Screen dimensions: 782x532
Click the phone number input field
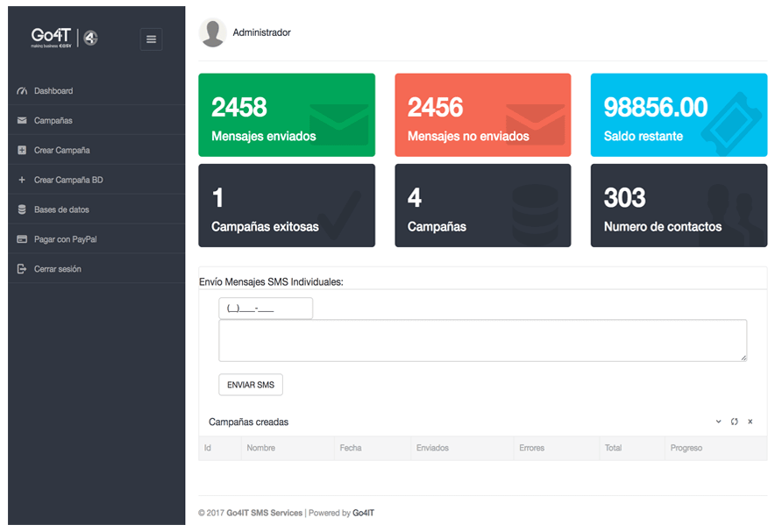tap(265, 309)
